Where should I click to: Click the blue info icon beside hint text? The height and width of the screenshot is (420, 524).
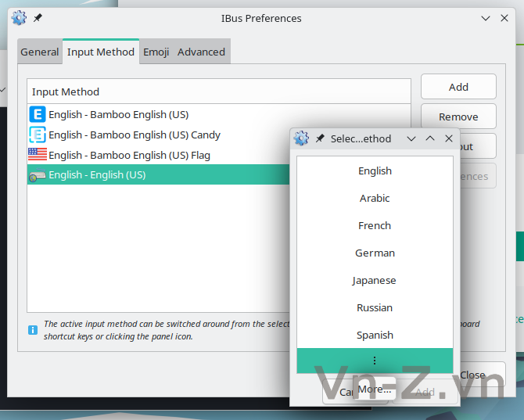(33, 330)
